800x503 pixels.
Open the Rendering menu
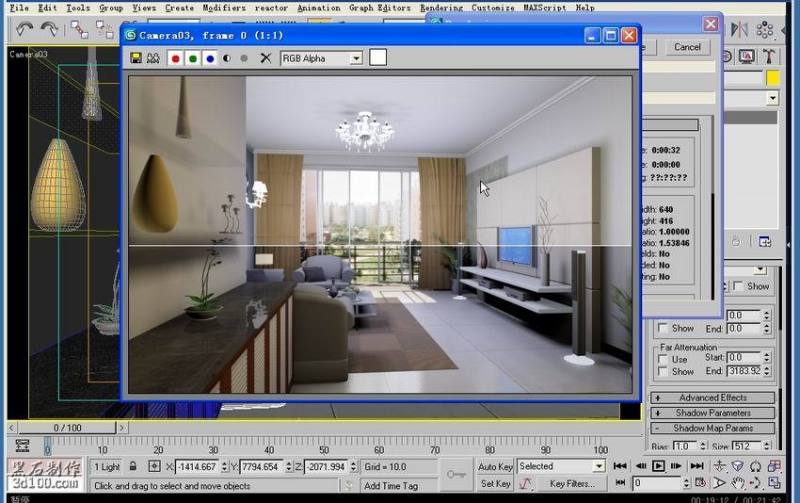coord(441,8)
